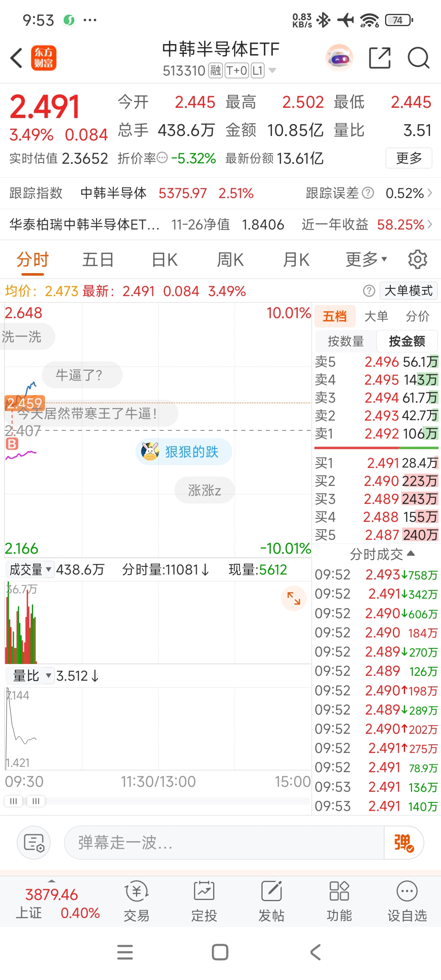Open bullet comment settings icon
Screen dimensions: 441x980
(33, 842)
